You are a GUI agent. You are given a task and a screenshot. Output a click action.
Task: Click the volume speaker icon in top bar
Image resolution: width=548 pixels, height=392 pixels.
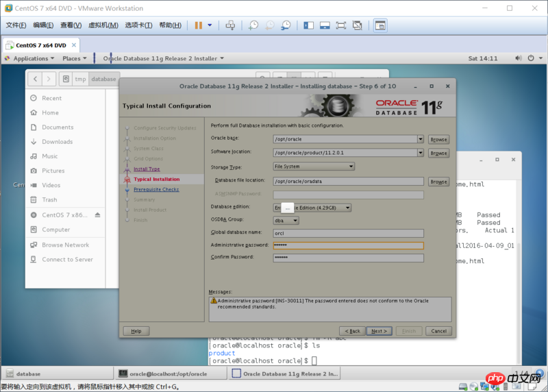519,58
